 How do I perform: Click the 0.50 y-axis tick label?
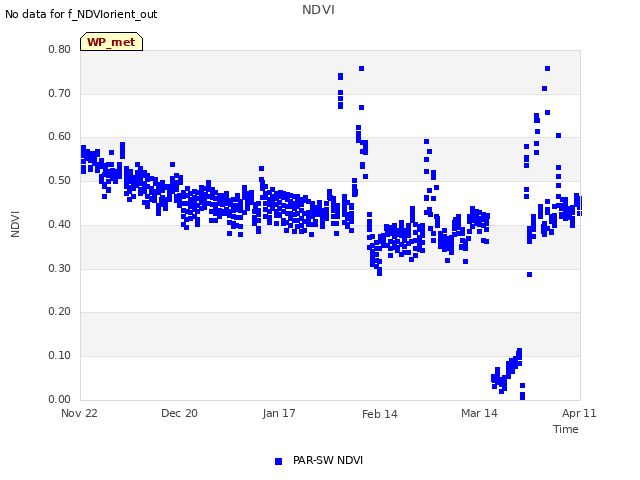point(59,180)
